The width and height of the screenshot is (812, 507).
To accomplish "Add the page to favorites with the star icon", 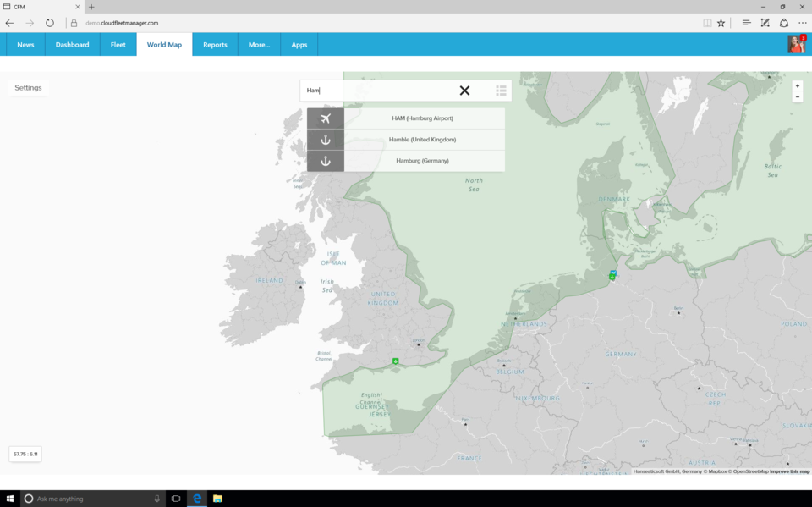I will coord(721,23).
